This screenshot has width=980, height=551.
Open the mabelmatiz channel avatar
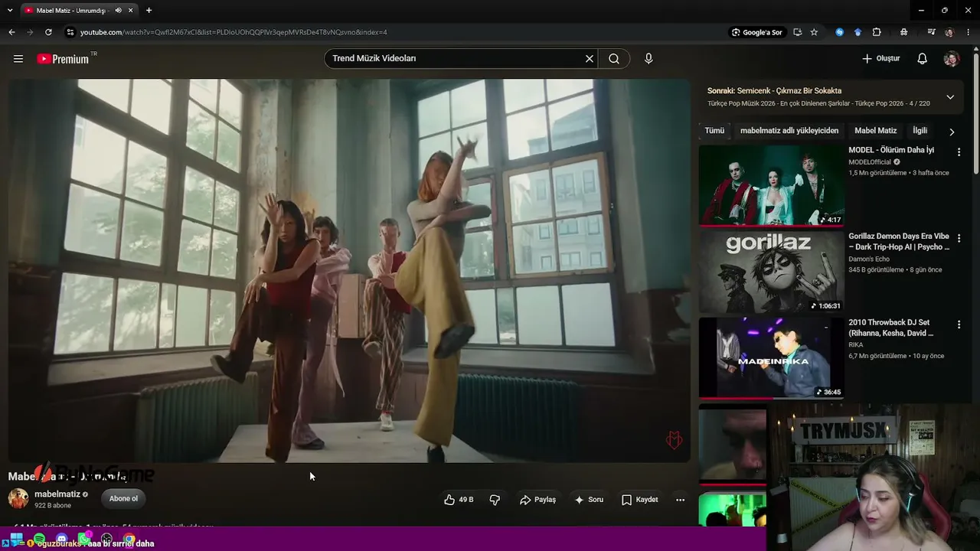point(18,499)
